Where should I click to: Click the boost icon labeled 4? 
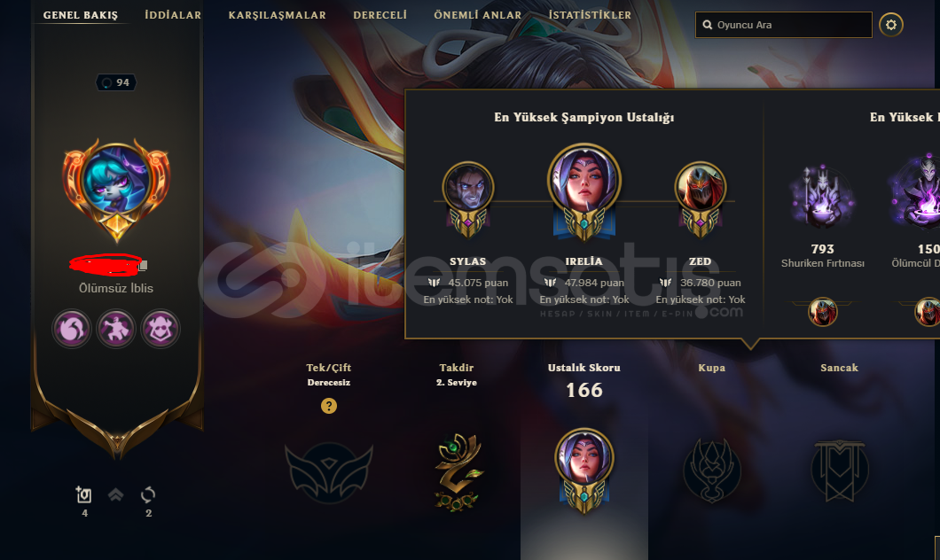pyautogui.click(x=84, y=494)
